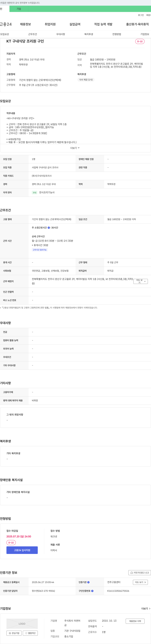The width and height of the screenshot is (151, 644).
Task: Open the 채용정보 이력 button
Action: tap(135, 621)
